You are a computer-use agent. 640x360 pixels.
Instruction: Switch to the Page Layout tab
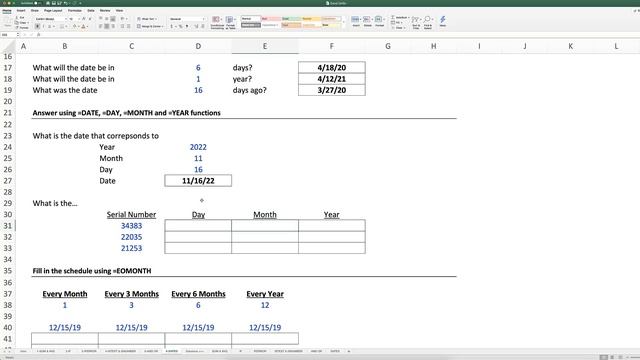(53, 11)
